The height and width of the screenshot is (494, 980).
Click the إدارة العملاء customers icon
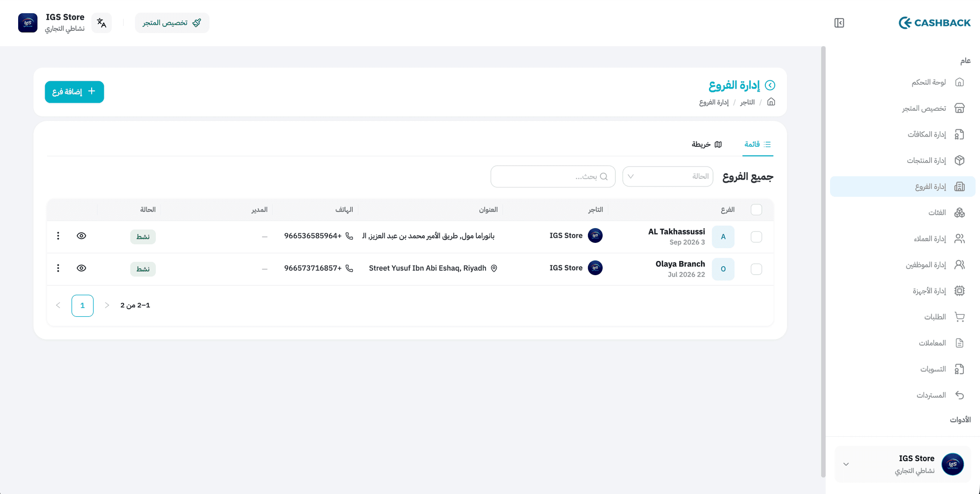coord(959,238)
